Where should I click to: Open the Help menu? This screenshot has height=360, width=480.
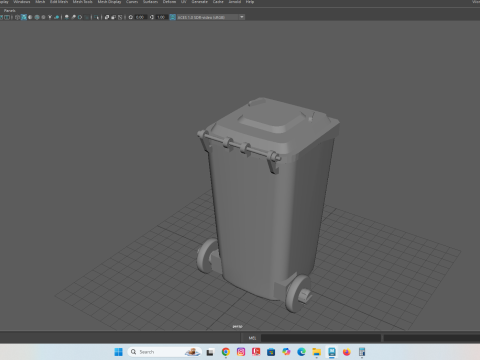coord(250,2)
